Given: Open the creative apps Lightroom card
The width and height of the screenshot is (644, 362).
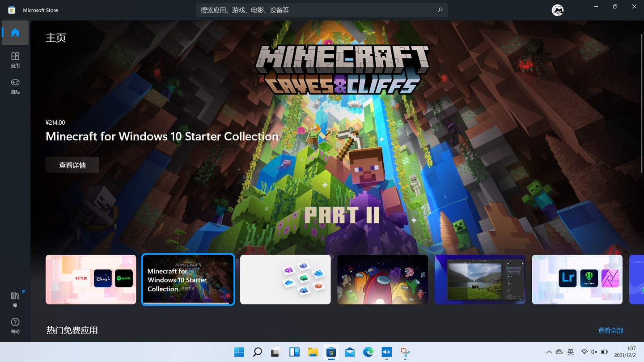Looking at the screenshot, I should [x=577, y=279].
